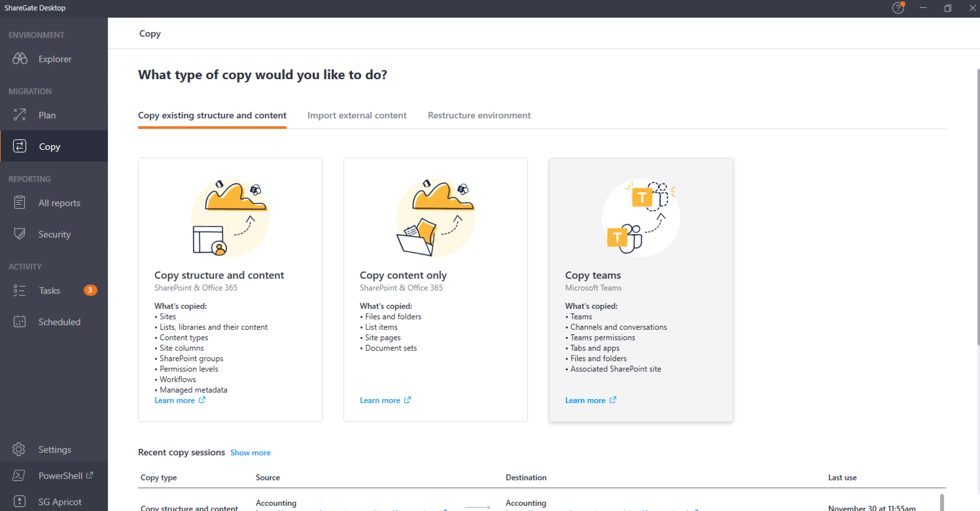
Task: Click the PowerShell terminal icon
Action: 19,476
